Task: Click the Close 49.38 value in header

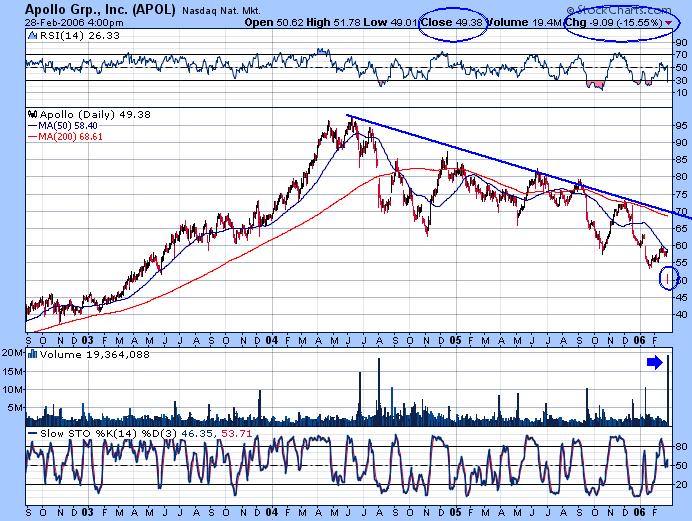Action: pos(452,22)
